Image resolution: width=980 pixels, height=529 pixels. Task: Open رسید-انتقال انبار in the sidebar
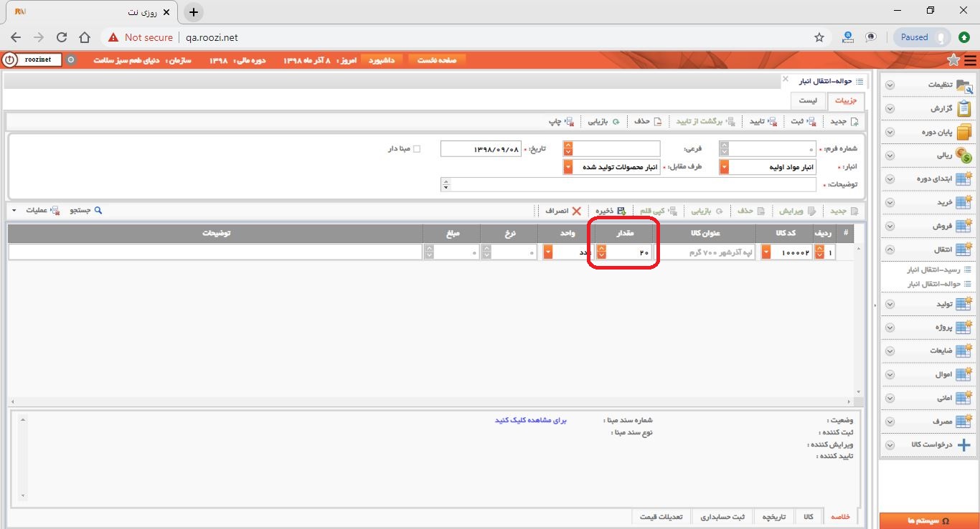coord(933,270)
